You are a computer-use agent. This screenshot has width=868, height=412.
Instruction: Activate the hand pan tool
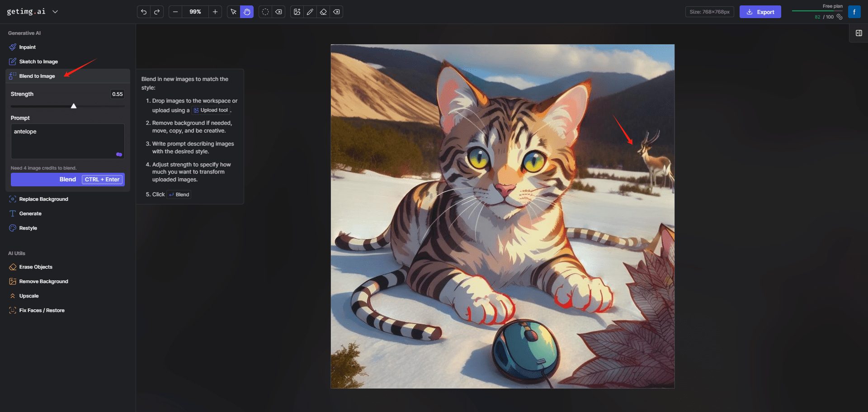[247, 12]
